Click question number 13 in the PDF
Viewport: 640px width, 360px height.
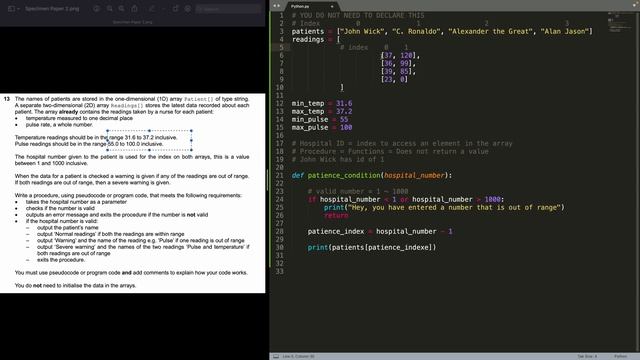click(x=7, y=99)
